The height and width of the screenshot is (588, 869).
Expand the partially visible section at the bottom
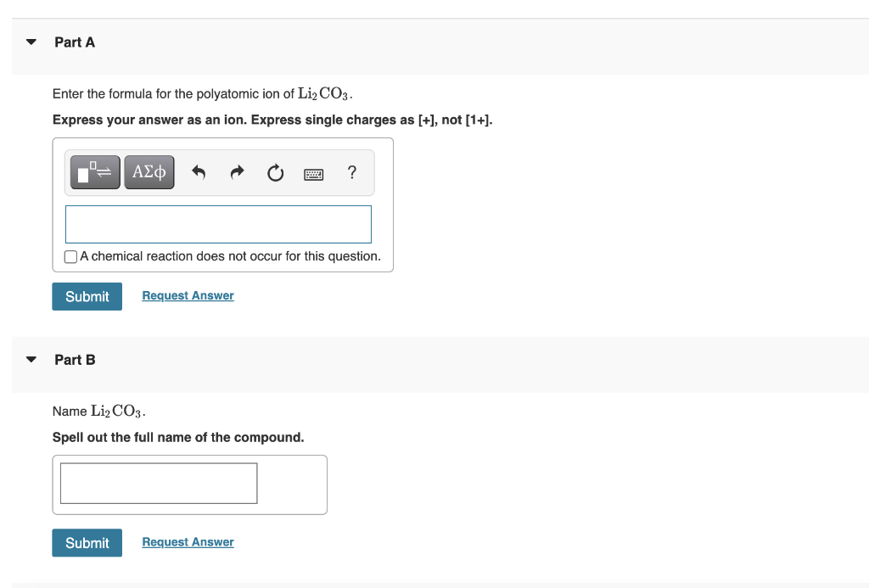tap(31, 585)
